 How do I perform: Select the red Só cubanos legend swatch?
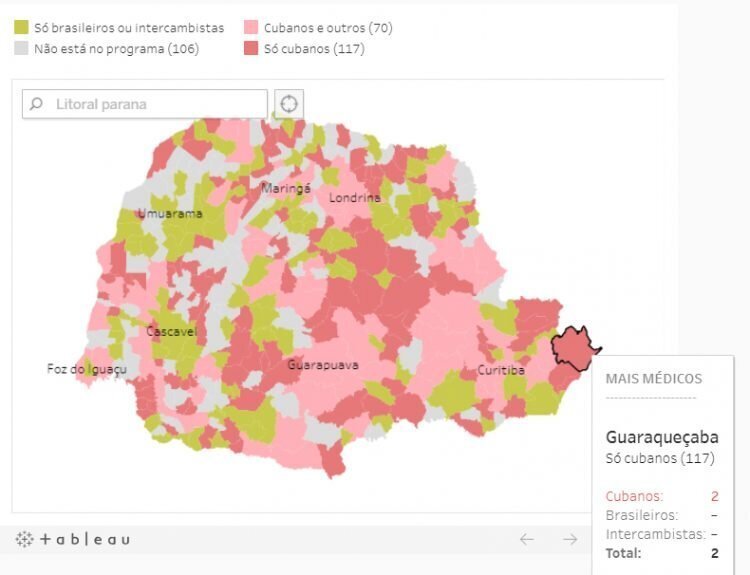(251, 48)
